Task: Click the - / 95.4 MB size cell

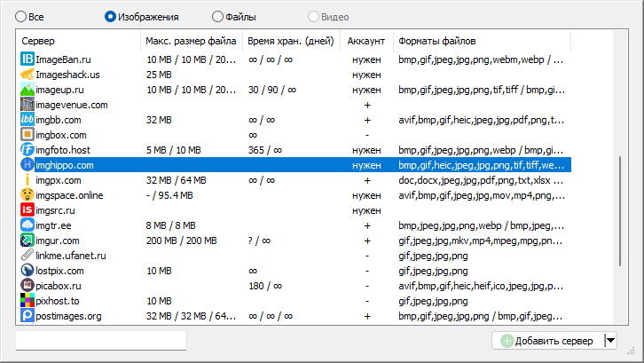Action: (169, 195)
